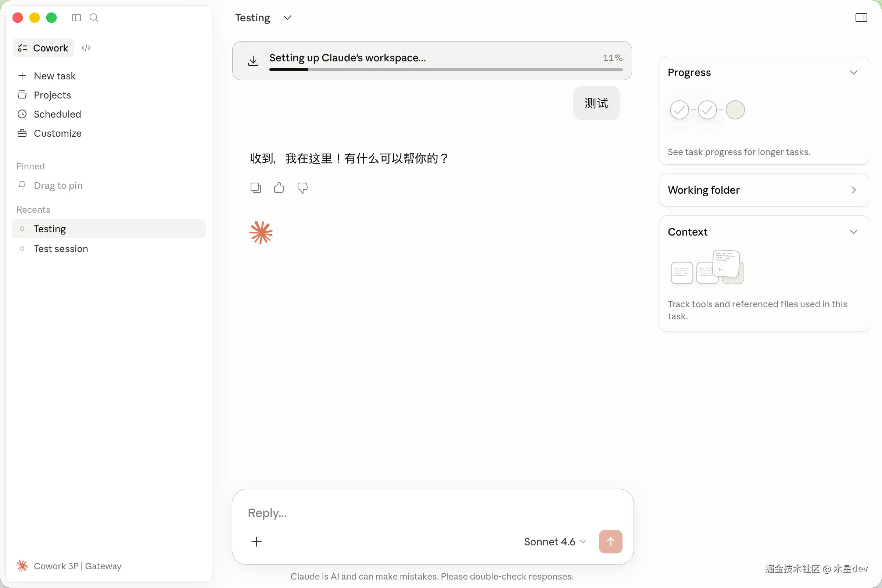Click the 11% progress percentage
The width and height of the screenshot is (882, 588).
pyautogui.click(x=612, y=58)
